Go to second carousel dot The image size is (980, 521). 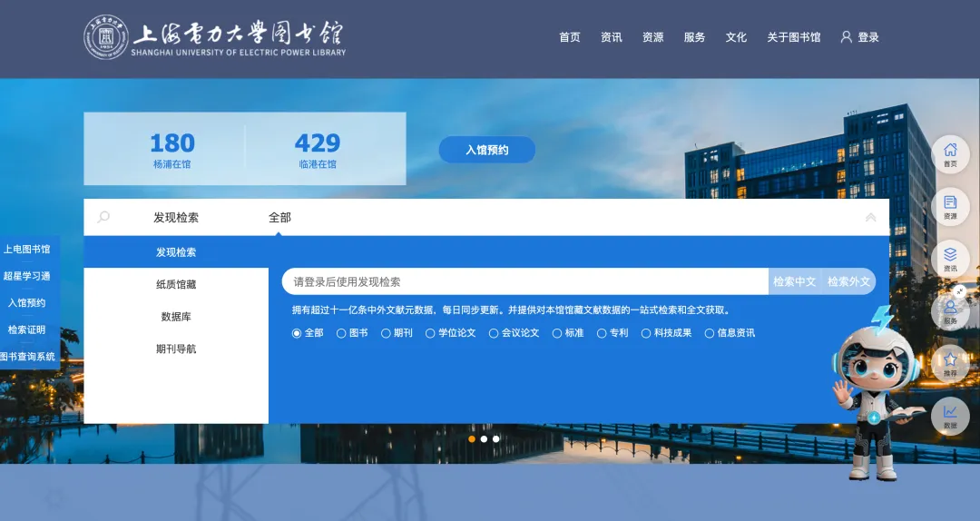484,439
